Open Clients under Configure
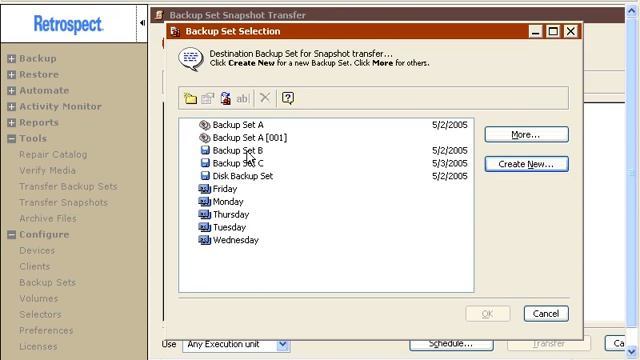Viewport: 640px width, 360px height. tap(35, 267)
